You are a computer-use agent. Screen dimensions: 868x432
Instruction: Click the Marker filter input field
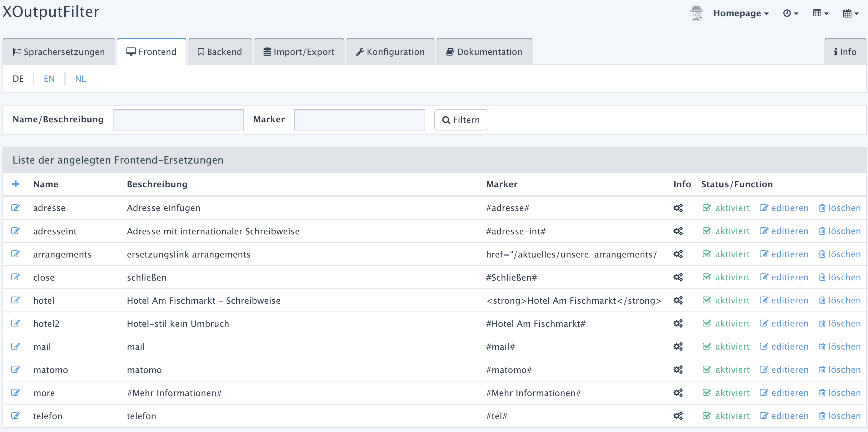(359, 120)
